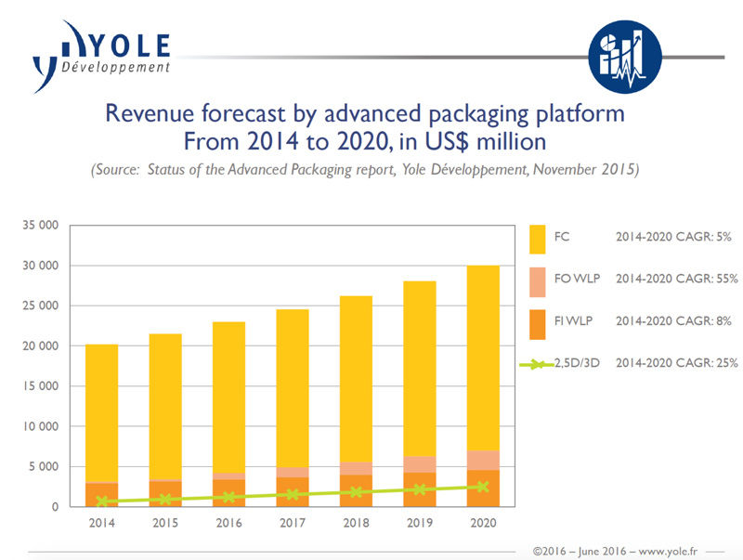Click the 2018 x-axis year label
Screen dimensions: 743x560
356,523
